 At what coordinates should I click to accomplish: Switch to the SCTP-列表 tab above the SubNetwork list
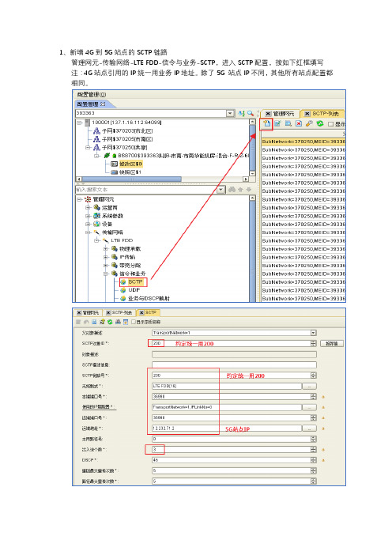point(323,114)
